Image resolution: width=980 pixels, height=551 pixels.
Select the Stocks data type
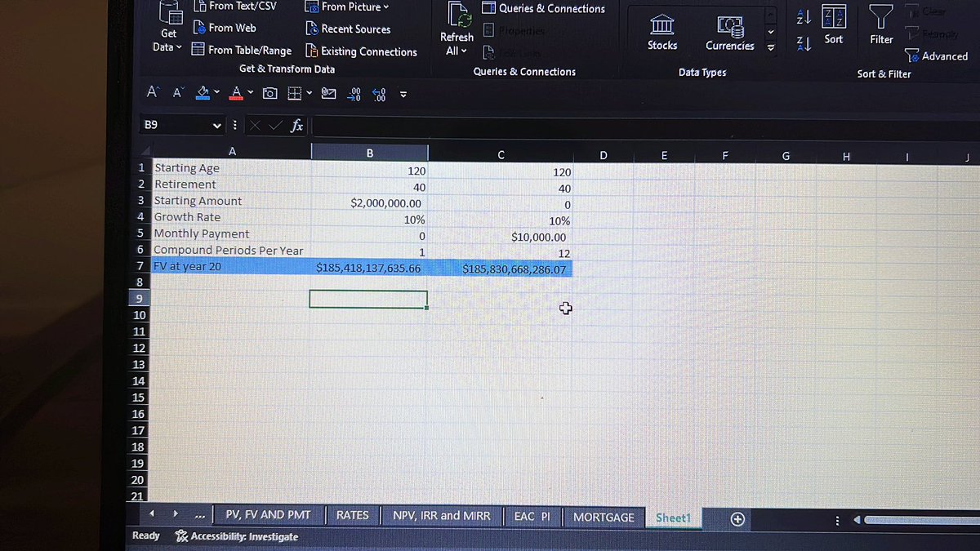point(662,33)
